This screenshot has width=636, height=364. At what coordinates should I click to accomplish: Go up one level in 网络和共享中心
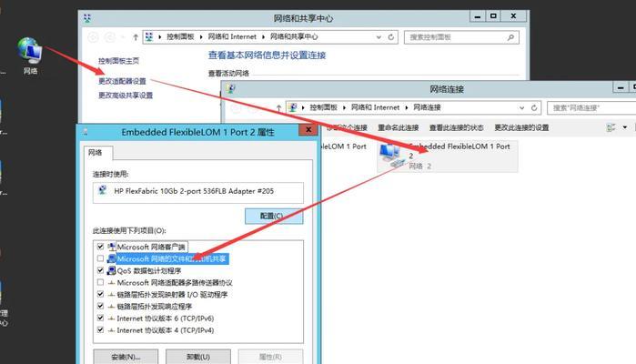coord(136,37)
